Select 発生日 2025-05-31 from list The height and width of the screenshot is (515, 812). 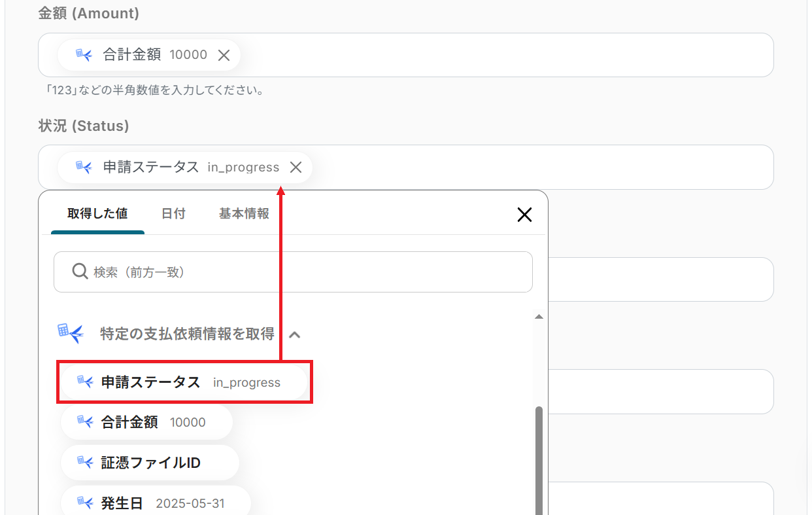(x=156, y=503)
